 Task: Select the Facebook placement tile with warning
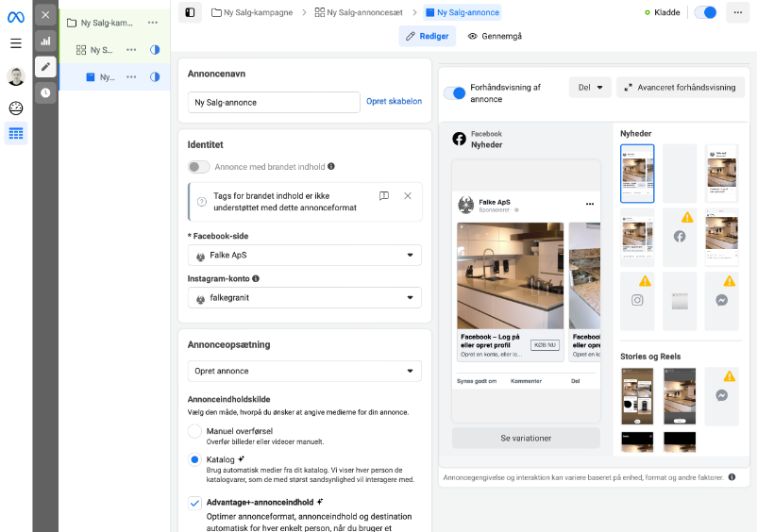pyautogui.click(x=680, y=238)
